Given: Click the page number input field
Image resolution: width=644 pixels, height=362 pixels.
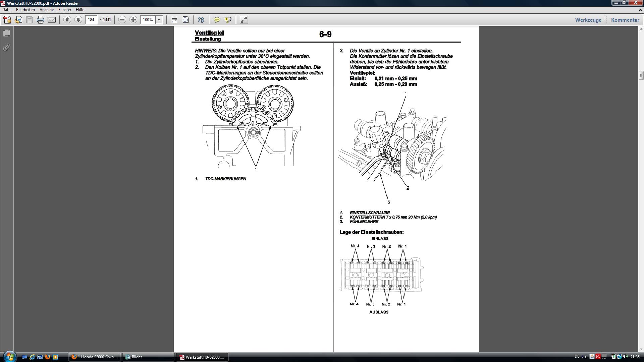Looking at the screenshot, I should 91,20.
